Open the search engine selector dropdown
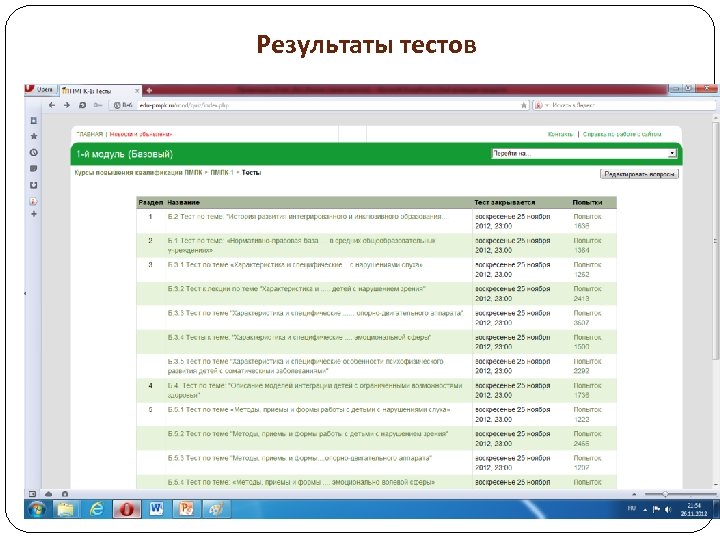 click(540, 105)
